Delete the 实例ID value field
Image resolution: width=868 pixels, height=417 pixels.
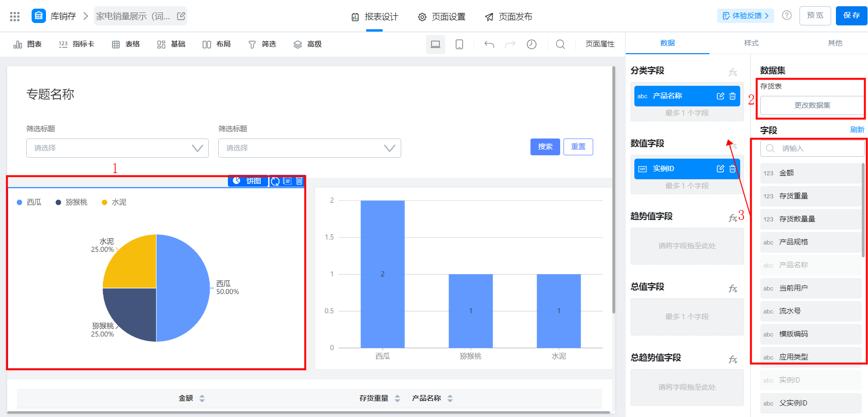click(733, 169)
